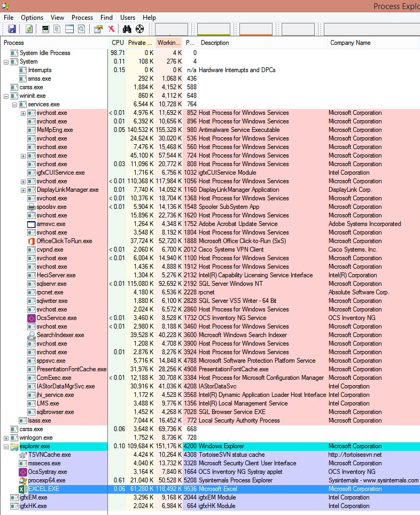
Task: Expand svchost.exe with PID 1056
Action: coord(23,181)
